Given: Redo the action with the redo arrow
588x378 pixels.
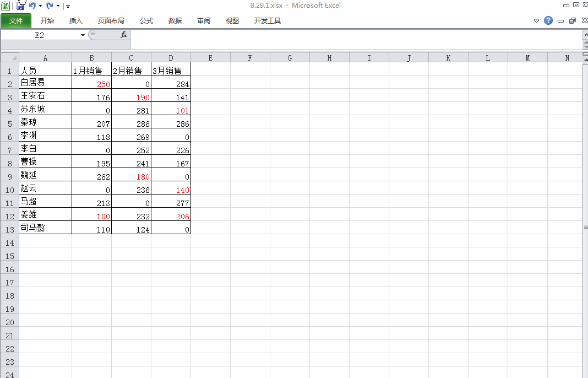Looking at the screenshot, I should [x=50, y=6].
